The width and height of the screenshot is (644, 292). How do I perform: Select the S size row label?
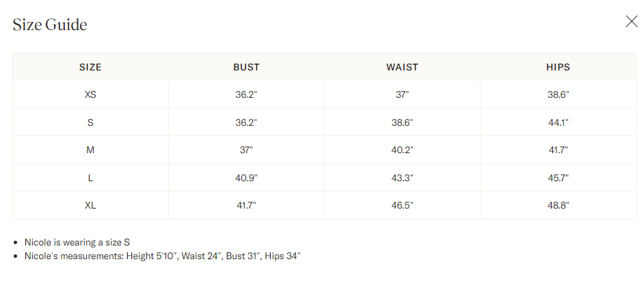[90, 122]
